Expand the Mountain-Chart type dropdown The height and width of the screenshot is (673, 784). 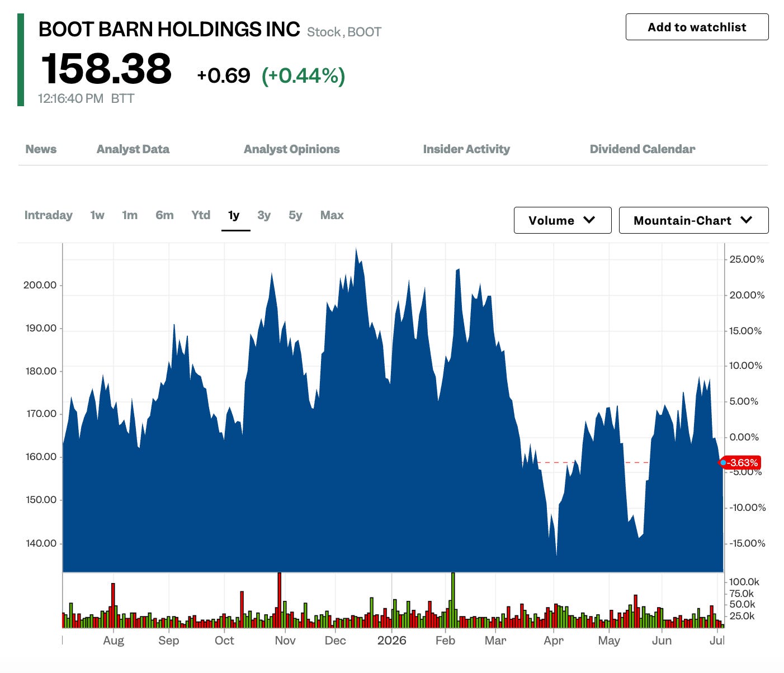click(693, 220)
